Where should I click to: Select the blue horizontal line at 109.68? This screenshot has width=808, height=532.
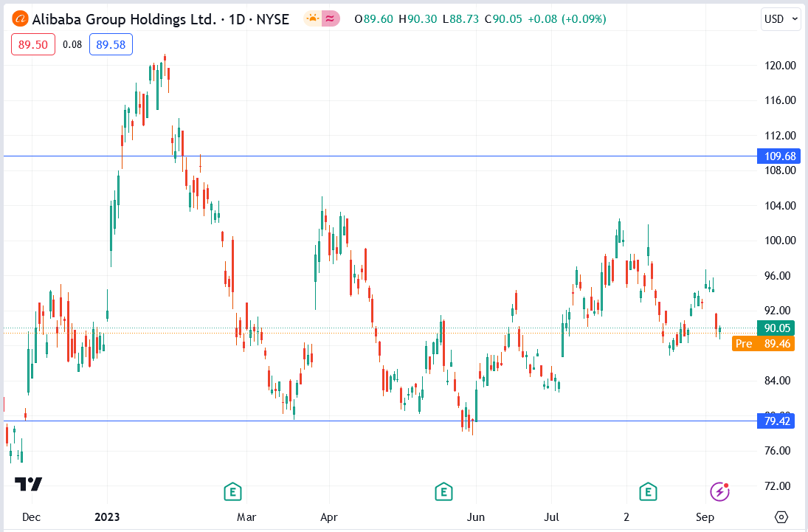380,156
